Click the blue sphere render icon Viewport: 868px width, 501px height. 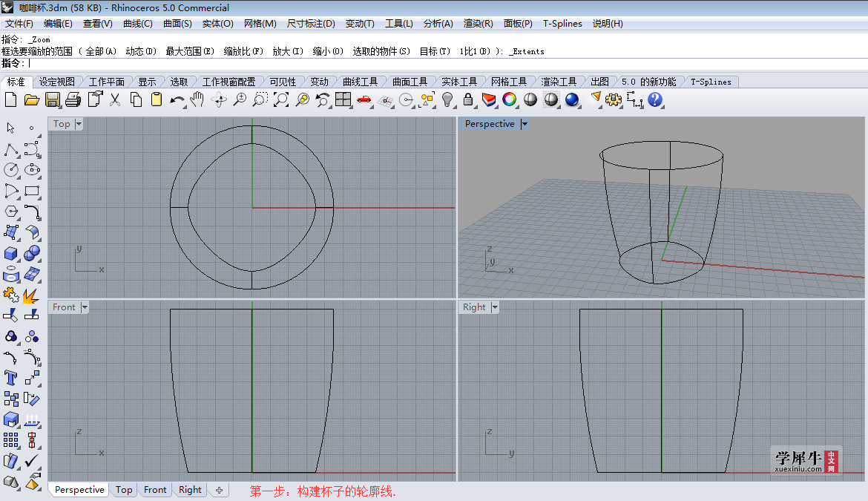click(x=572, y=99)
